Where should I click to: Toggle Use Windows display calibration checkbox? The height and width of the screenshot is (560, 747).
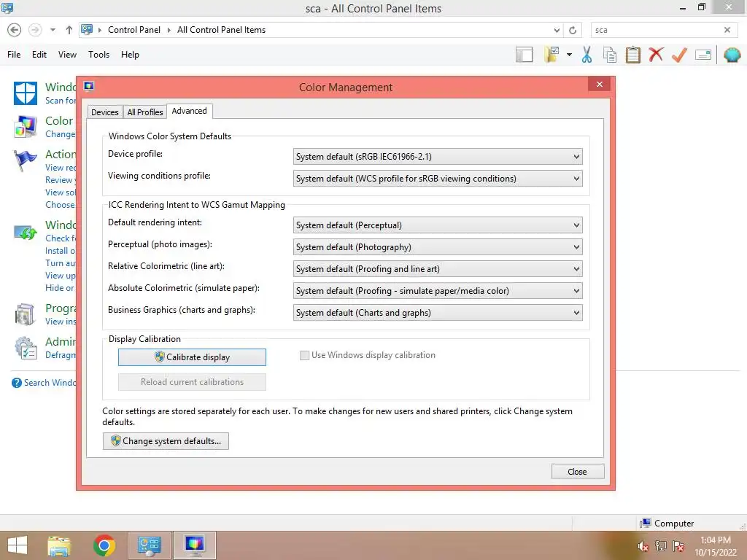(x=304, y=355)
